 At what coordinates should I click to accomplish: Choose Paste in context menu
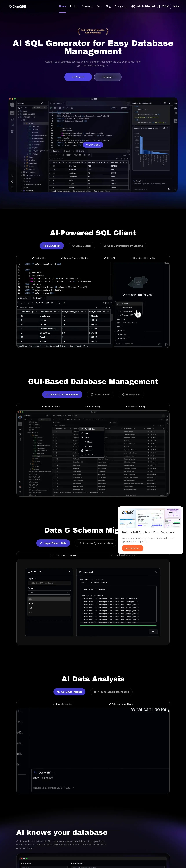[x=92, y=438]
